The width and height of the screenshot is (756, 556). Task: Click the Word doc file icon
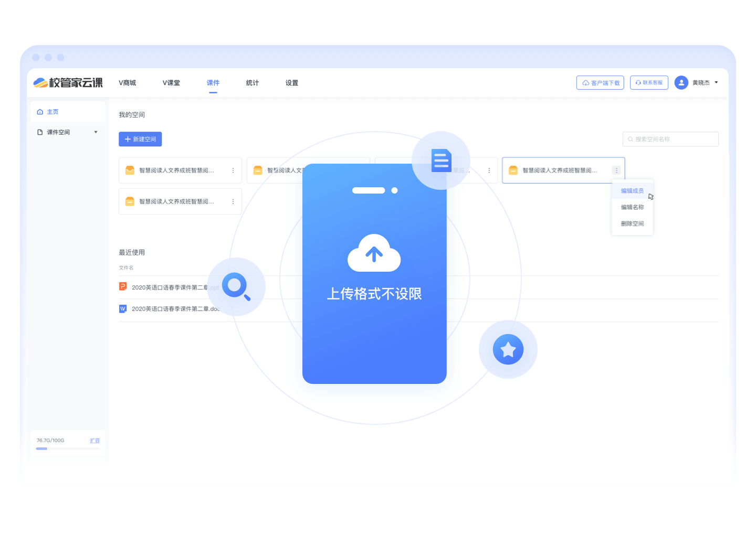coord(123,308)
